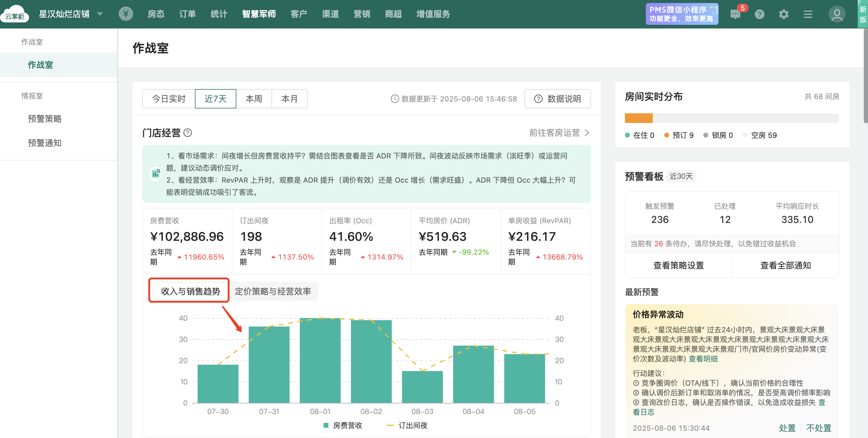Open the 查看明细 link in alert

coord(703,359)
